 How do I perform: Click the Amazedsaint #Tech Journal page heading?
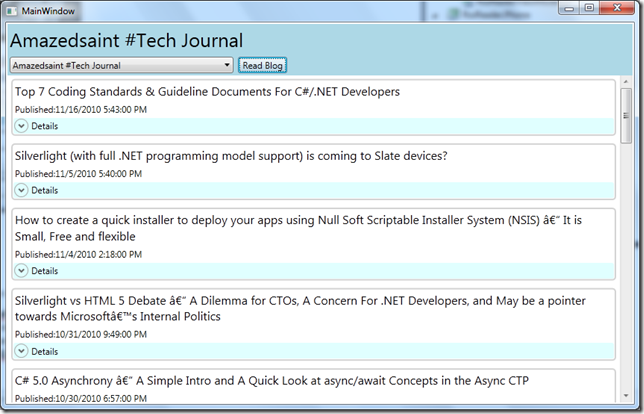click(126, 41)
